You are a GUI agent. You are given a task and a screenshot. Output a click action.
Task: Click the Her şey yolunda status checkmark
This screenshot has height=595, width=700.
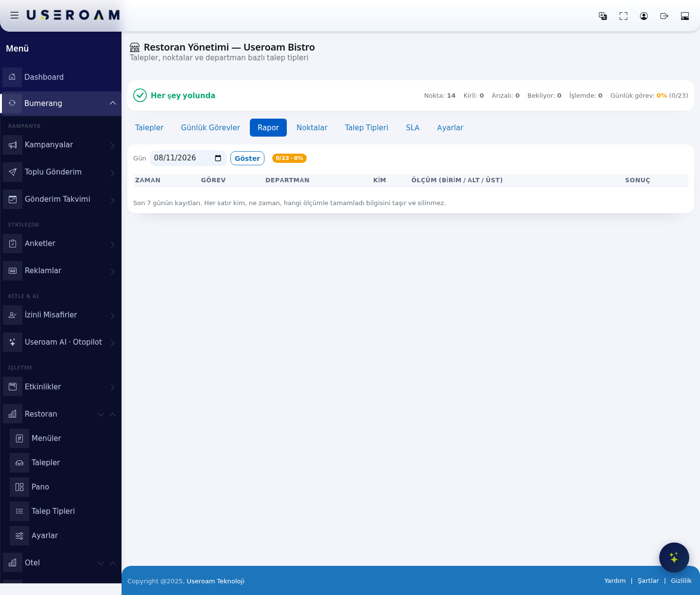point(140,95)
